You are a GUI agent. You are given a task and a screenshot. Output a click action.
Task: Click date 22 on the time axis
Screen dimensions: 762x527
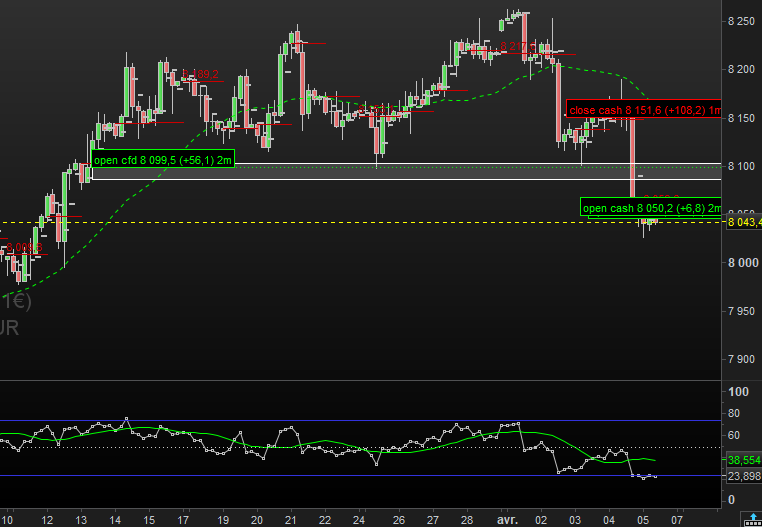(x=325, y=520)
